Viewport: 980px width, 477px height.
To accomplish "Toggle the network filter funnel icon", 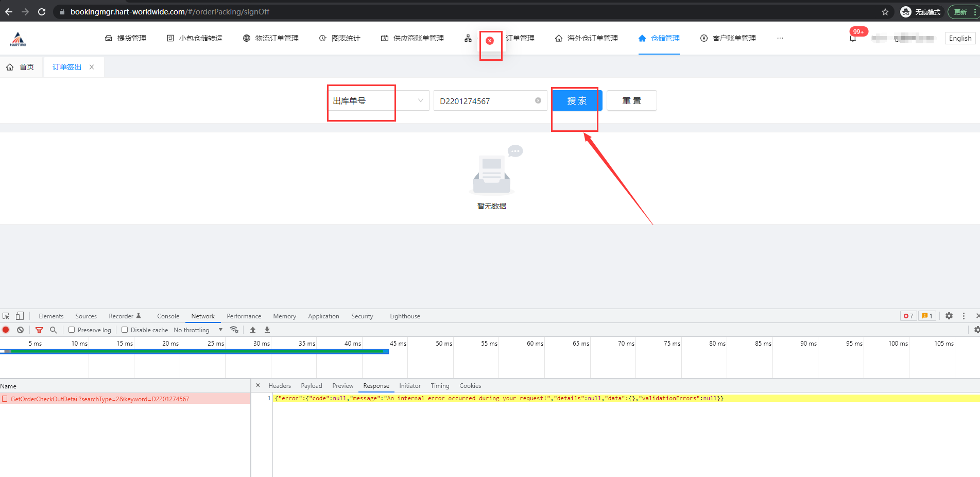I will [x=39, y=330].
